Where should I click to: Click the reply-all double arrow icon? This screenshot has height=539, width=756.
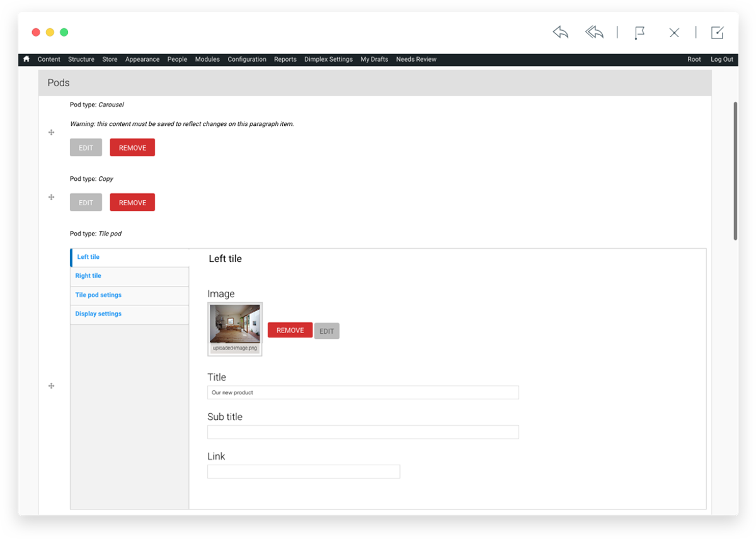[x=594, y=32]
